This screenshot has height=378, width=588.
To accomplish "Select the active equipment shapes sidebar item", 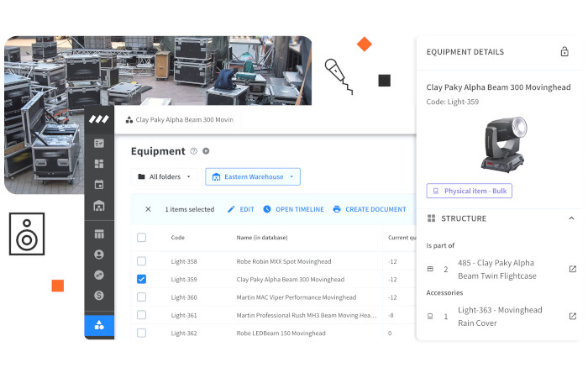I will tap(99, 325).
